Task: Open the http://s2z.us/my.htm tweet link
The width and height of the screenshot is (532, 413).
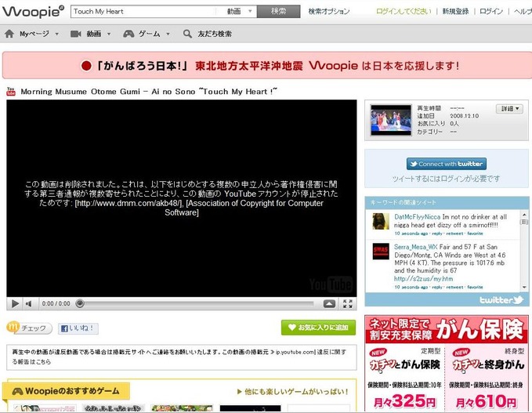Action: click(423, 279)
